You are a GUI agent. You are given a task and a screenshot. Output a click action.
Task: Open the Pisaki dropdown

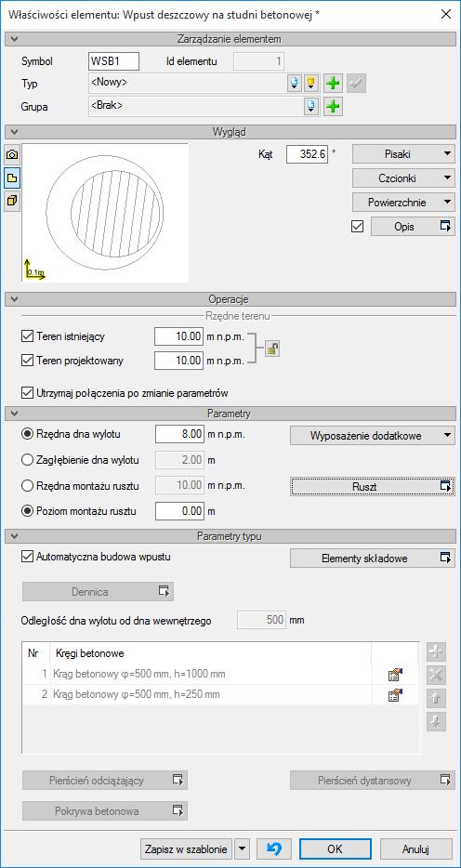pos(403,154)
